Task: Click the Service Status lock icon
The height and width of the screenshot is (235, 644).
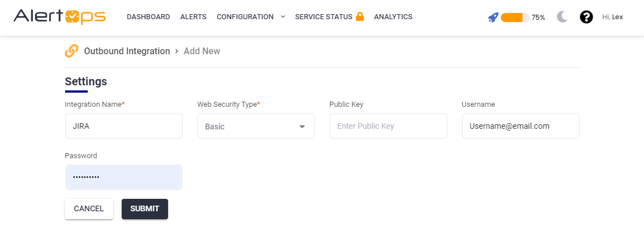Action: tap(360, 16)
